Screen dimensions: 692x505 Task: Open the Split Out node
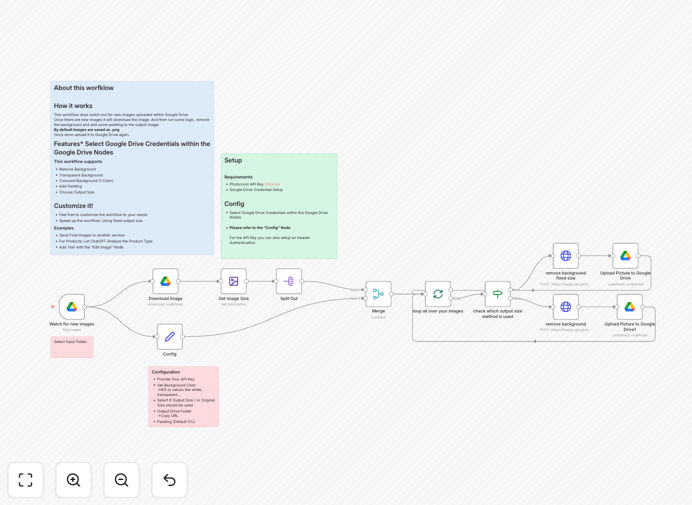[289, 281]
